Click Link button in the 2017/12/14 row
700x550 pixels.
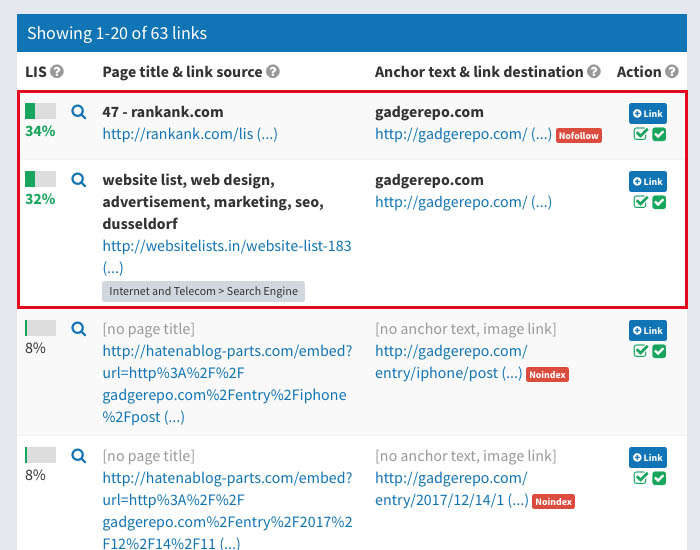pos(648,457)
